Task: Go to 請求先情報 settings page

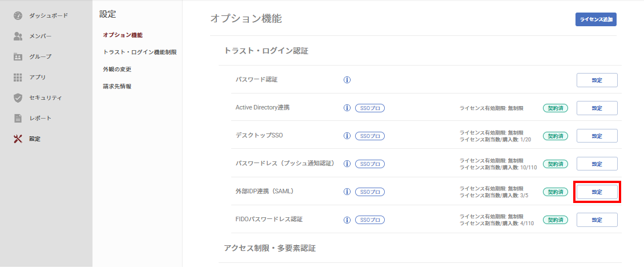Action: coord(117,87)
